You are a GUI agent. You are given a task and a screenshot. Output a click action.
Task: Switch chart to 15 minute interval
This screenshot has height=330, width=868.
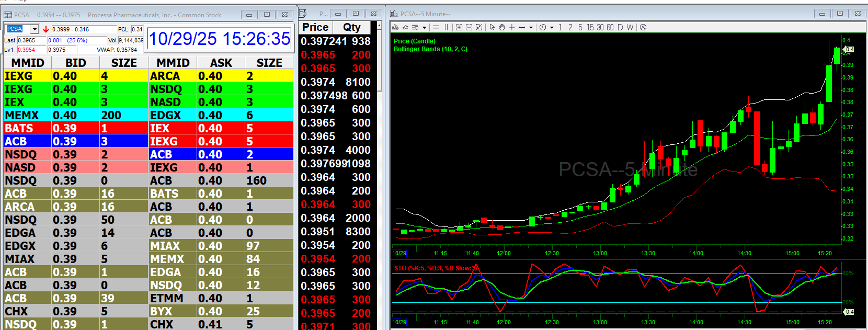tap(590, 27)
